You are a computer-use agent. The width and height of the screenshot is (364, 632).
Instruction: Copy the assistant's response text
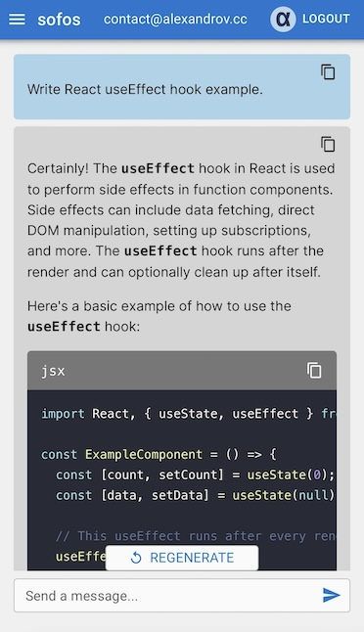pyautogui.click(x=328, y=144)
